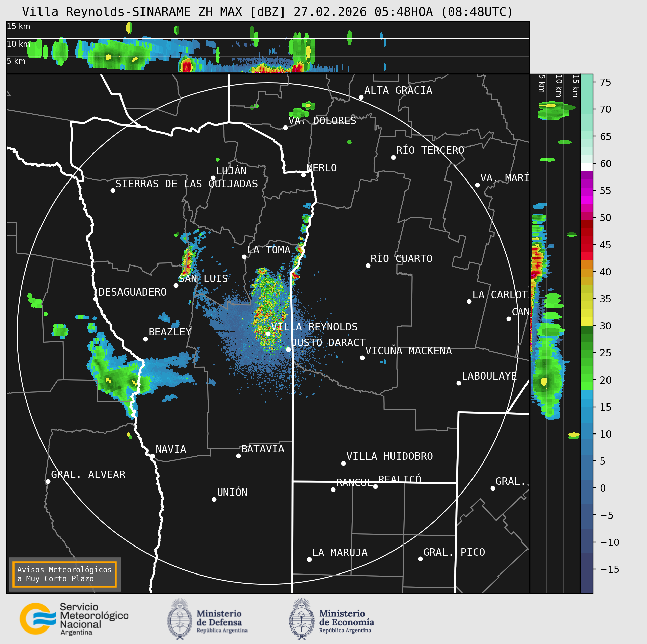
Task: Click the San Luis city marker
Action: pyautogui.click(x=176, y=285)
